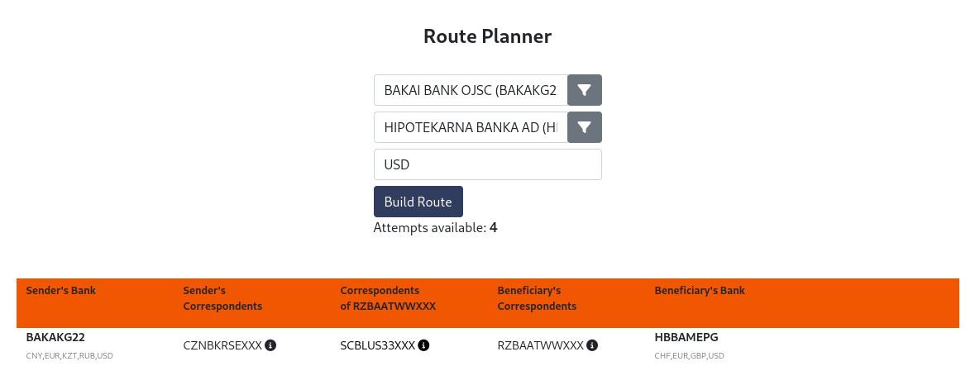Screen dimensions: 980x385
Task: Click the filter icon beside BAKAI BANK field
Action: (584, 90)
